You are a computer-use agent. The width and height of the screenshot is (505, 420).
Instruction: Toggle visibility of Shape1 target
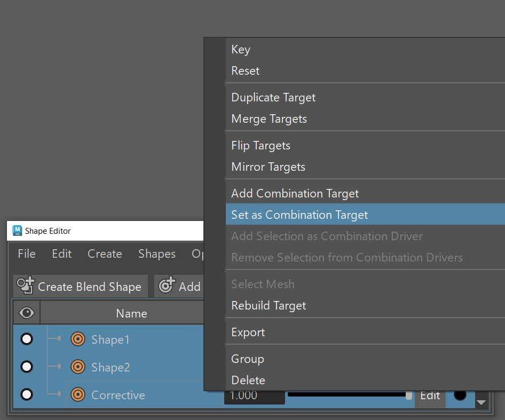click(26, 339)
